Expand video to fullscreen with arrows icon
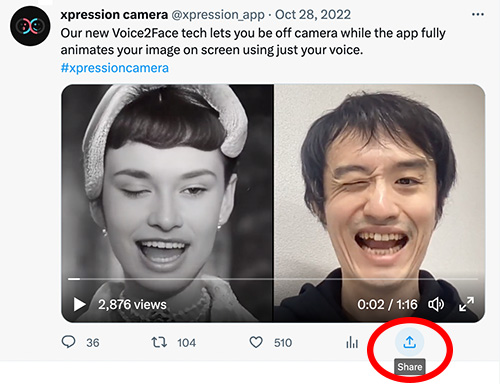500x384 pixels. (466, 304)
